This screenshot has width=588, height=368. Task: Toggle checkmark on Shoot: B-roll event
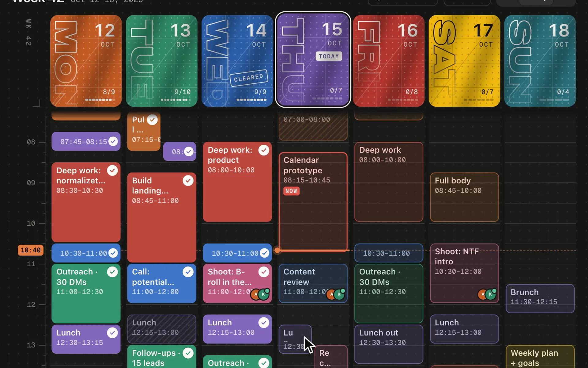pyautogui.click(x=264, y=272)
